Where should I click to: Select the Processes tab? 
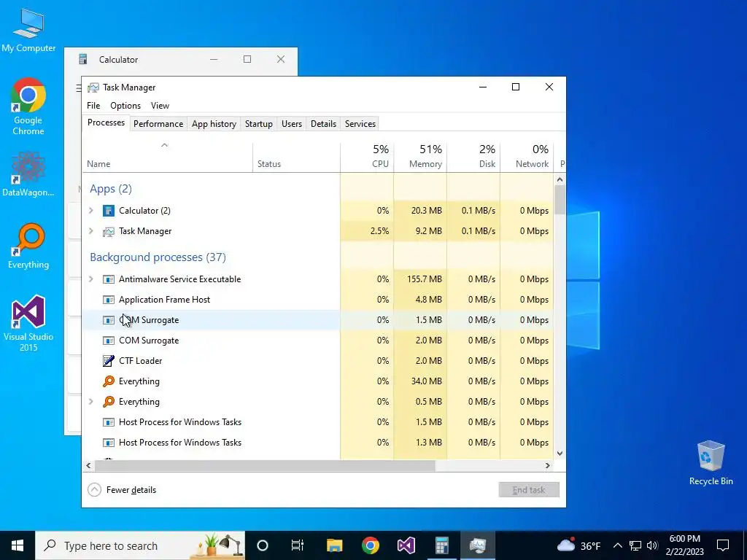106,122
